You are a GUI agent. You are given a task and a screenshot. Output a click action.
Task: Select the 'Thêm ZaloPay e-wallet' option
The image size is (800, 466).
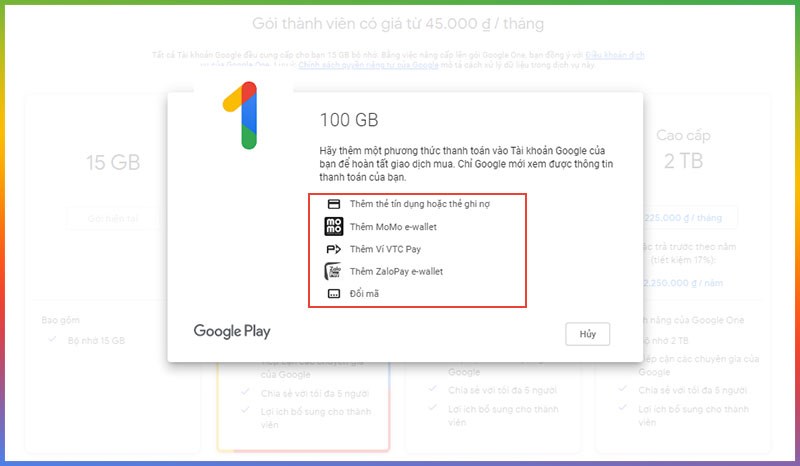(396, 271)
